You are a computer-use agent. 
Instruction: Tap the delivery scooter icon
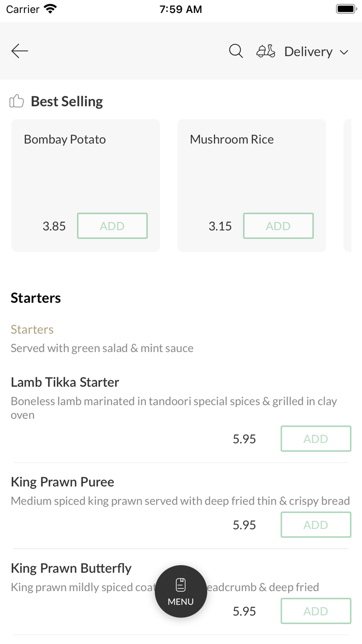pyautogui.click(x=266, y=51)
